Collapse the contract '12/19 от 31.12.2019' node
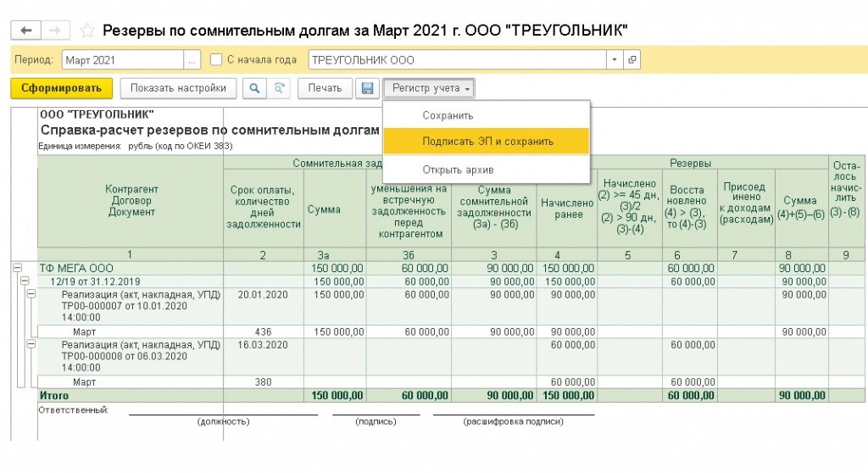The height and width of the screenshot is (473, 868). pos(23,281)
